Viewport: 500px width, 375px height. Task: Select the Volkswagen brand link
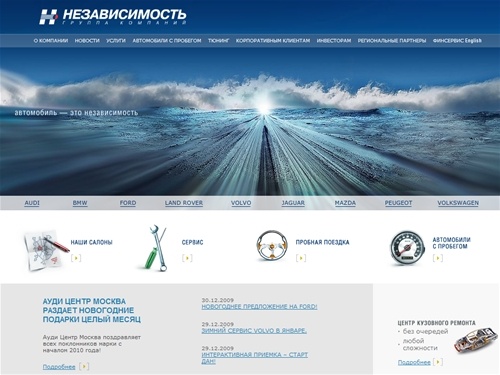click(x=458, y=203)
